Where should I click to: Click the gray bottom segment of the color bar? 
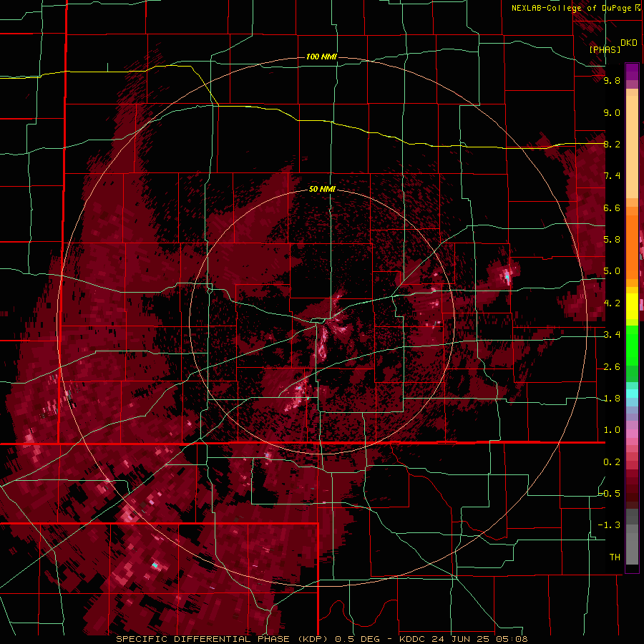tap(632, 546)
